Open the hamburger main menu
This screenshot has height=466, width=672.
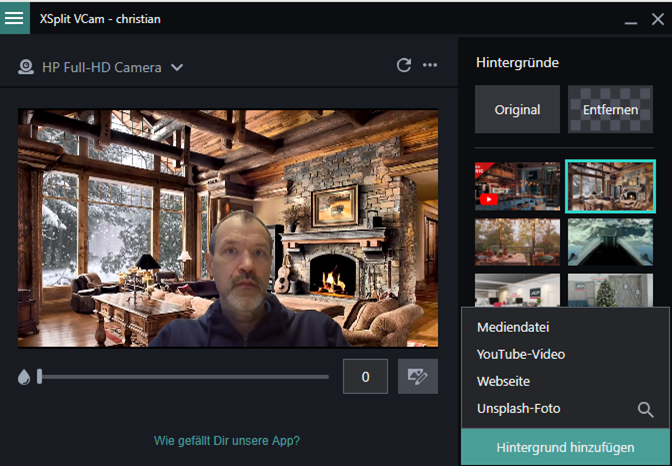point(15,18)
